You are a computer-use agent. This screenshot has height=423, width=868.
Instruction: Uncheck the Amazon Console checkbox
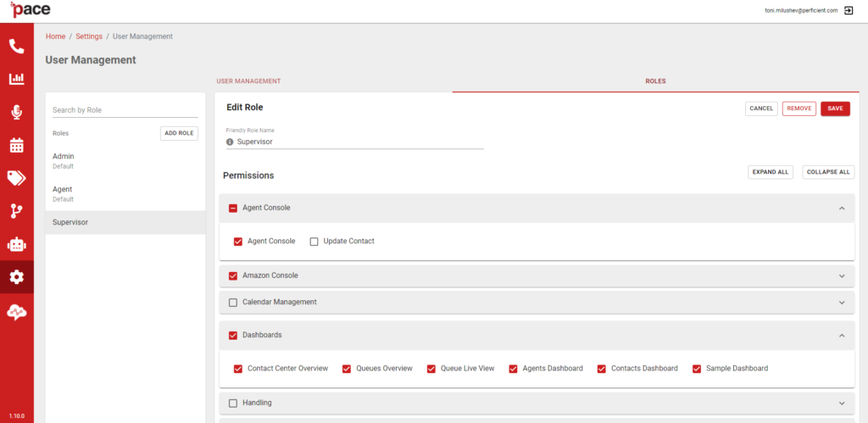pyautogui.click(x=233, y=276)
